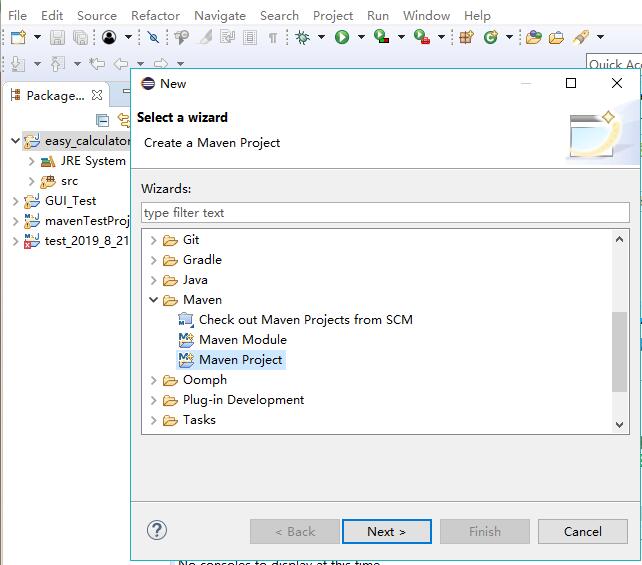The height and width of the screenshot is (565, 642).
Task: Maximize the New wizard dialog
Action: pos(571,83)
